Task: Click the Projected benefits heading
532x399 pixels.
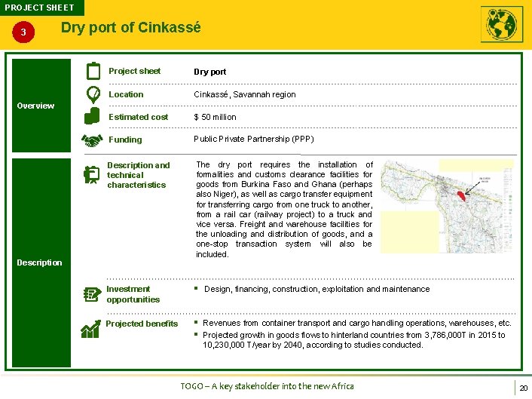Action: pos(142,324)
